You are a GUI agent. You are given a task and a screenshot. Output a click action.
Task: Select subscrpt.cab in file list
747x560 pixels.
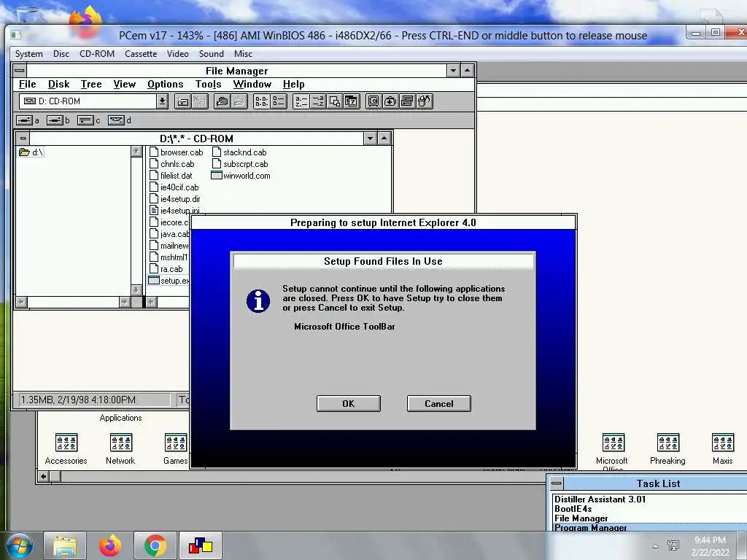click(x=240, y=164)
